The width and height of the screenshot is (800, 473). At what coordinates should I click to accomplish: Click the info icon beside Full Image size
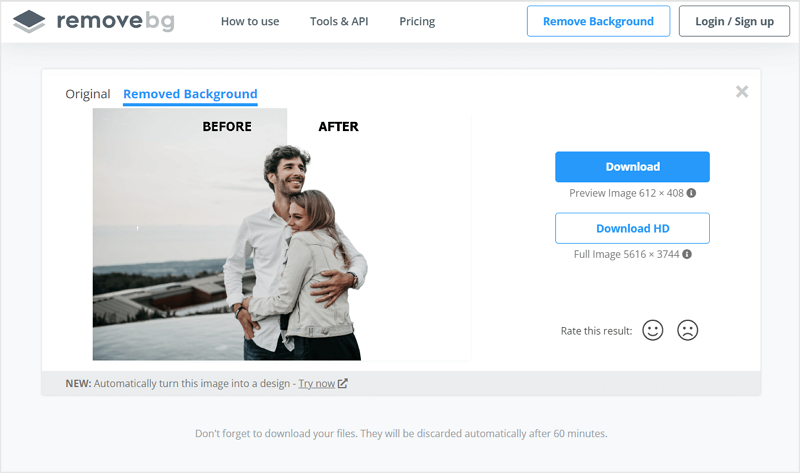[687, 254]
